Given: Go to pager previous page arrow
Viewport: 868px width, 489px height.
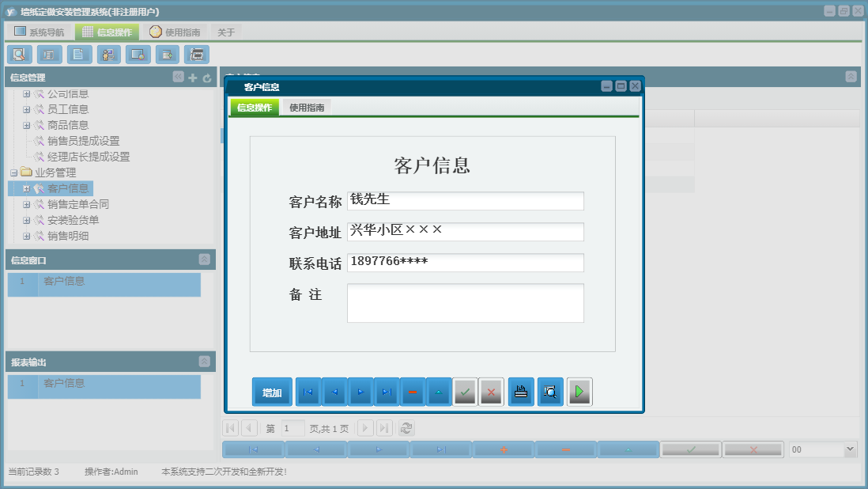Looking at the screenshot, I should tap(249, 428).
